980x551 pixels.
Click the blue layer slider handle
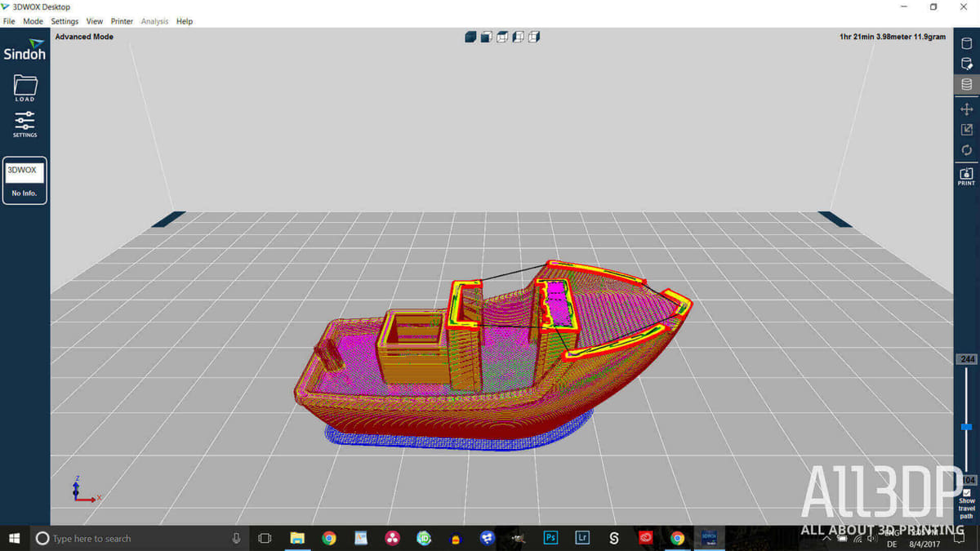967,427
